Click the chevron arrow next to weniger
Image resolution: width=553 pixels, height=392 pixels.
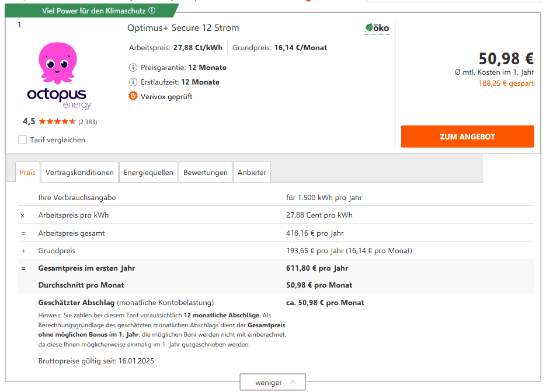293,383
